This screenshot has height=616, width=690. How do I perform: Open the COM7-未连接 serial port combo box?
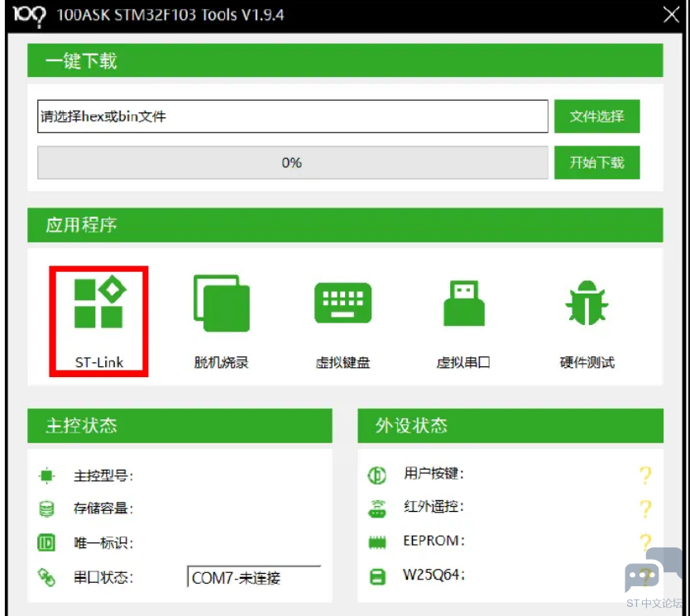(254, 577)
